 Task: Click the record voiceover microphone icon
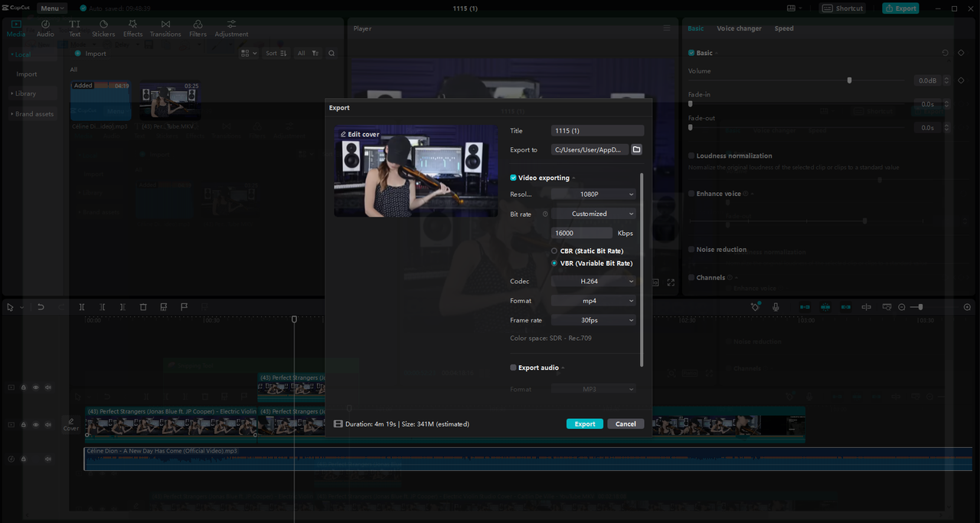[x=776, y=307]
